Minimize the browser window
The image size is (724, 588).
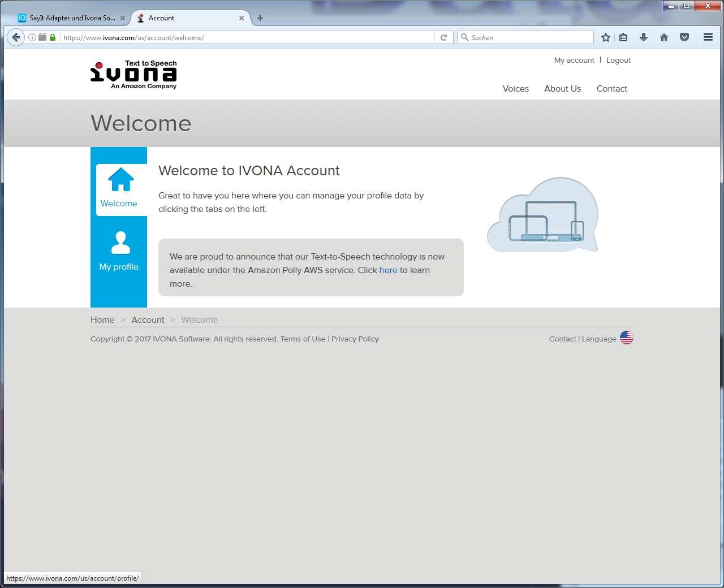(671, 6)
